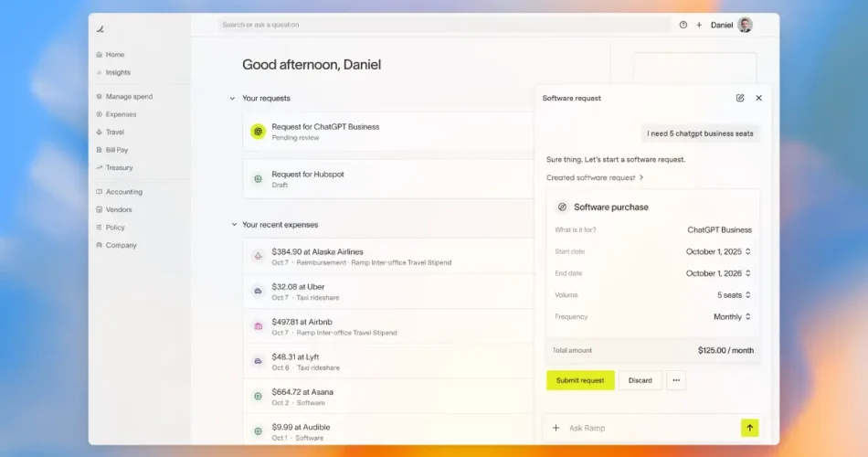Open the $9.99 at Audible expense
The height and width of the screenshot is (457, 868).
(388, 431)
